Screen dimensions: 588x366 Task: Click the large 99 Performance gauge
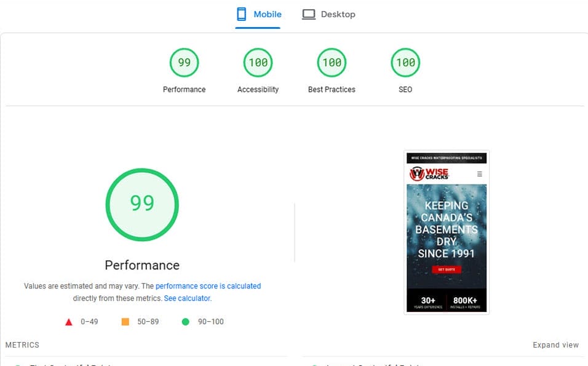[142, 204]
